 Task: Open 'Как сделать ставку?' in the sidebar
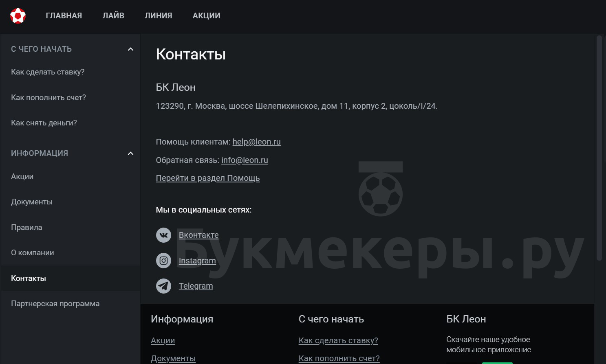click(x=48, y=72)
